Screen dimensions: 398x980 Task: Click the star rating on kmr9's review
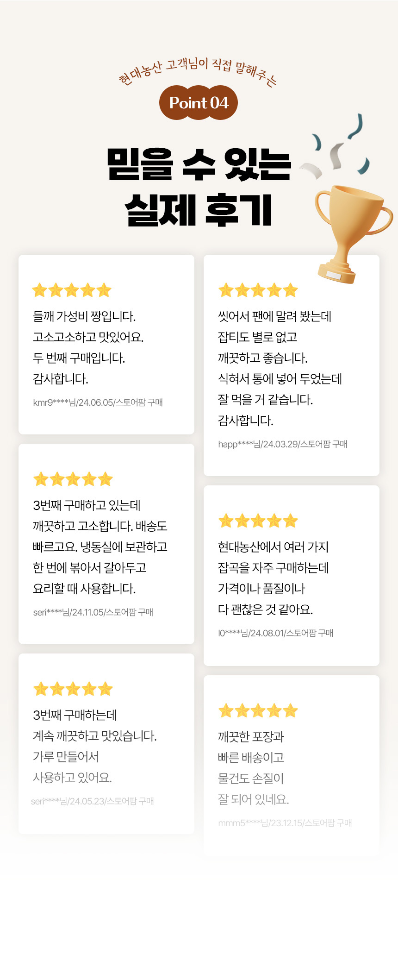pyautogui.click(x=72, y=290)
